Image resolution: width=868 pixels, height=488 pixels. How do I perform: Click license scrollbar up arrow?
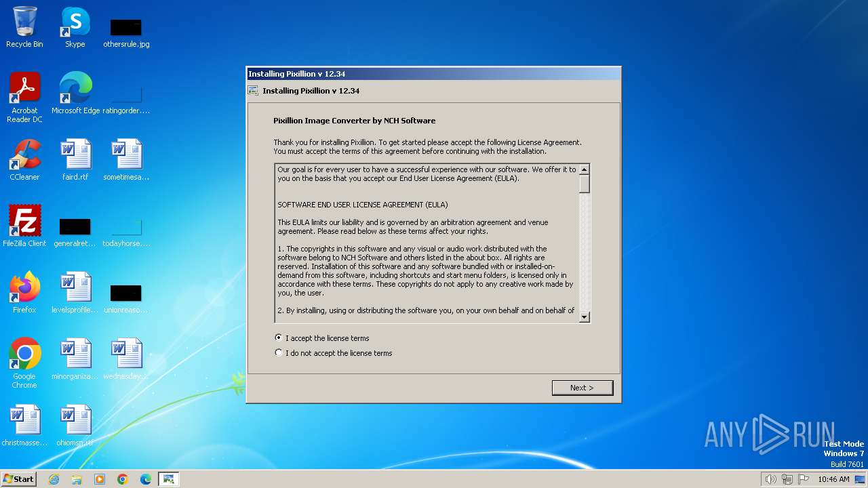[x=585, y=169]
